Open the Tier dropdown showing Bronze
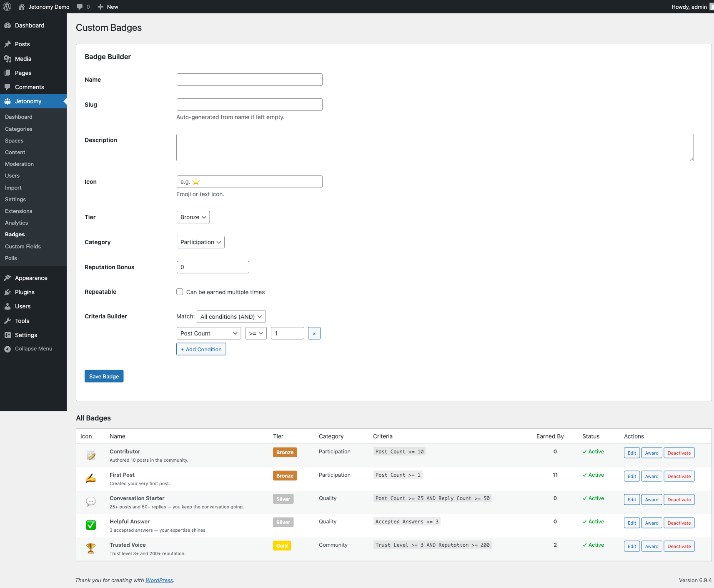 193,217
